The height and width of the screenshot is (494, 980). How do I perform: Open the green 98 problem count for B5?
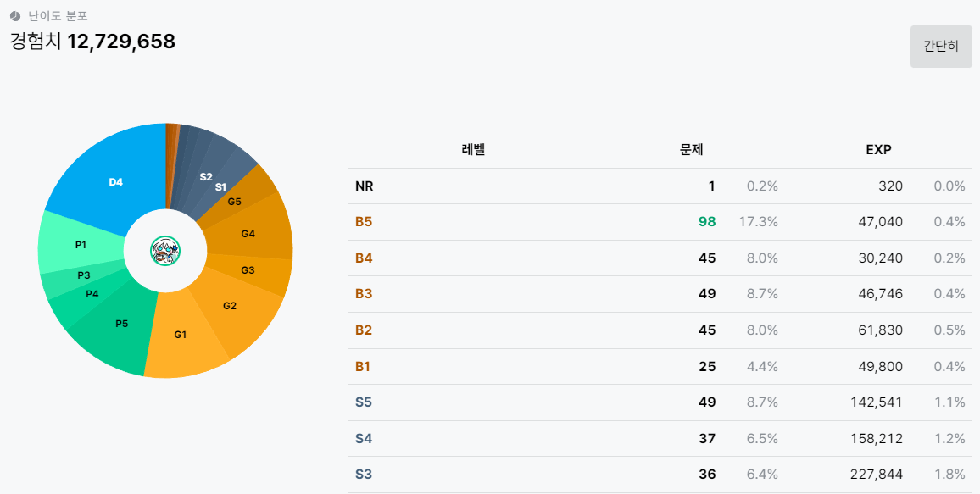point(706,222)
